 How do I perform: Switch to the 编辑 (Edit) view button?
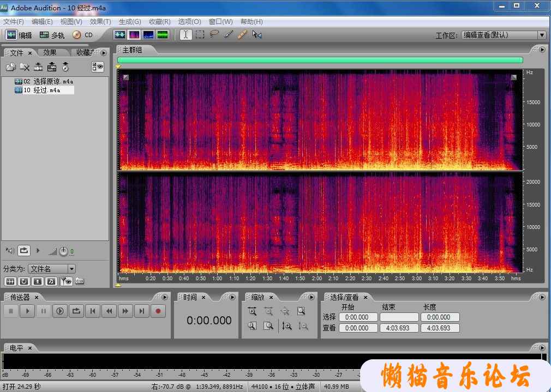tap(19, 35)
